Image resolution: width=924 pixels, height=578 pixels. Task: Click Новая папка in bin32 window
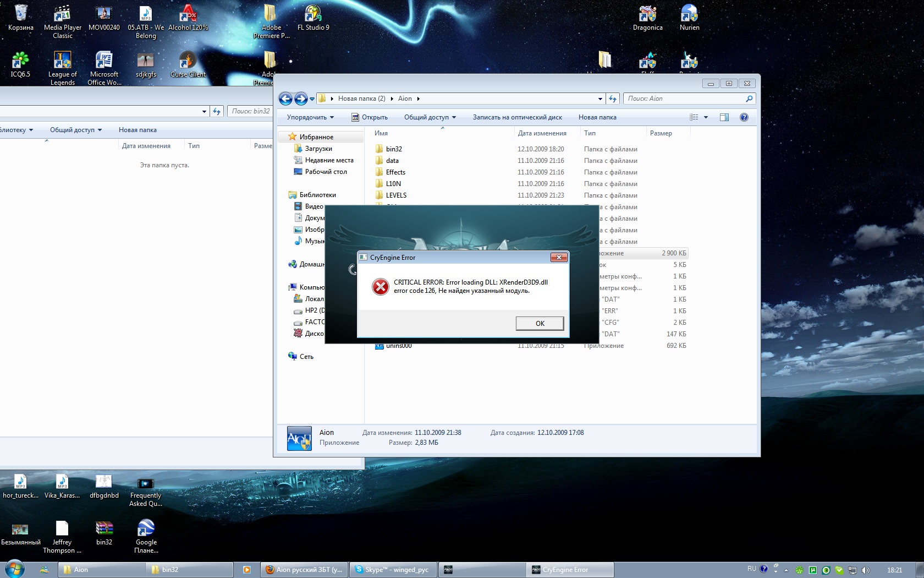pos(137,130)
